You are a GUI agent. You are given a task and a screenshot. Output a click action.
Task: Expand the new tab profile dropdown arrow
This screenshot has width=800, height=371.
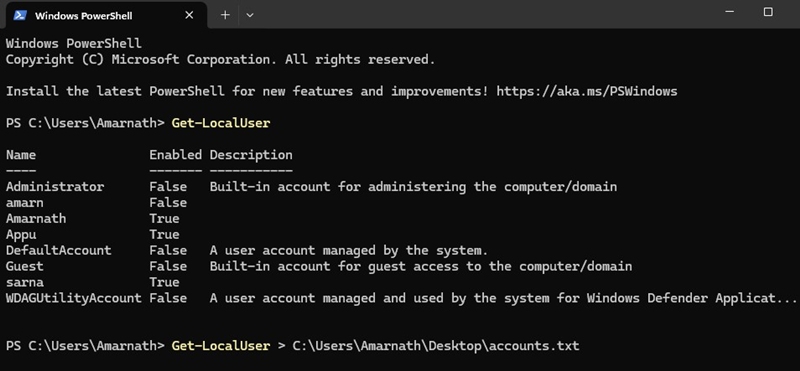point(250,15)
